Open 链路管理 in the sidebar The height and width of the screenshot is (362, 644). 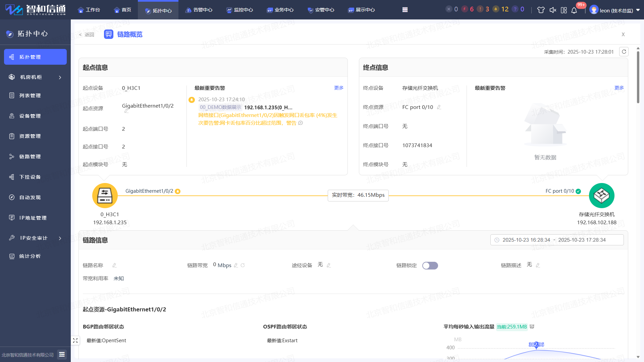(x=30, y=157)
